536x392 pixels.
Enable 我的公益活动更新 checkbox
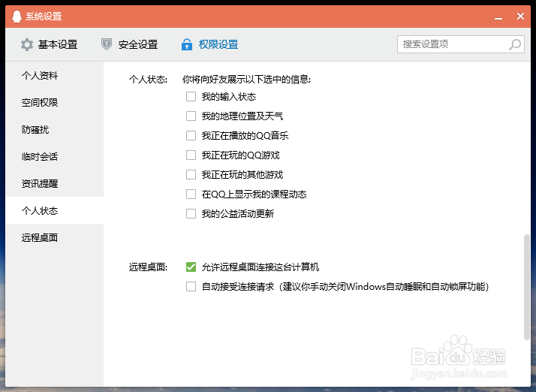click(x=191, y=213)
